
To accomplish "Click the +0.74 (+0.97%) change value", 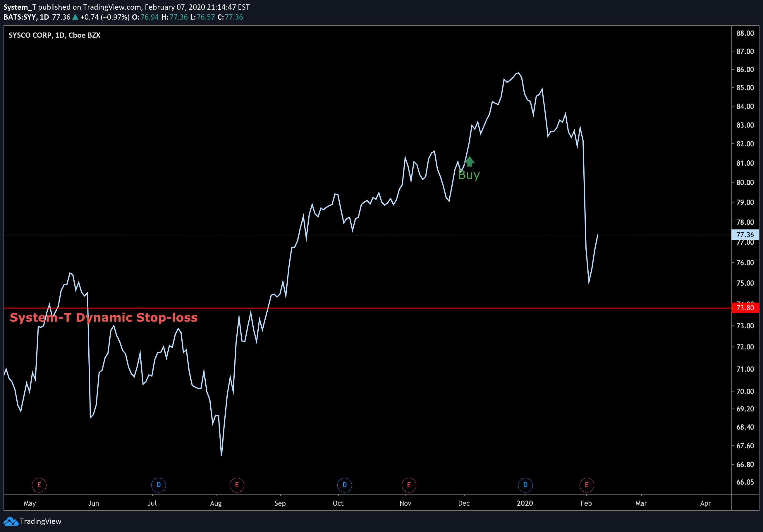I will point(105,17).
